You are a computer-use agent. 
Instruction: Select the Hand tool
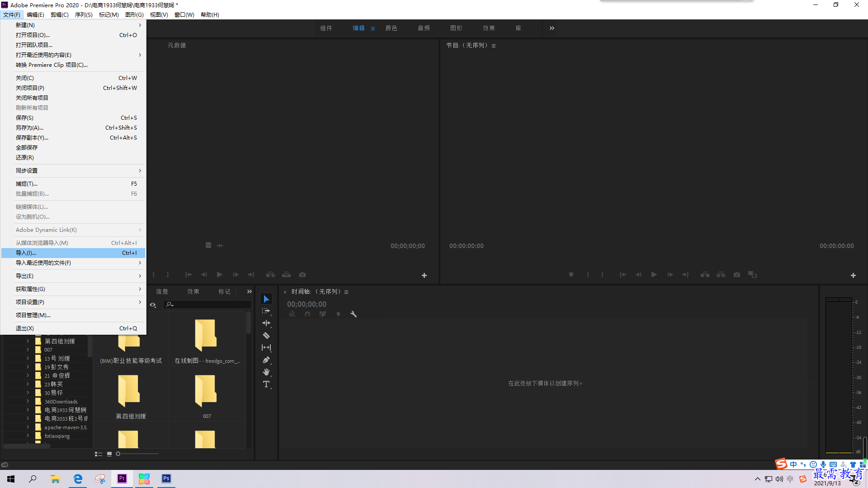[x=266, y=372]
